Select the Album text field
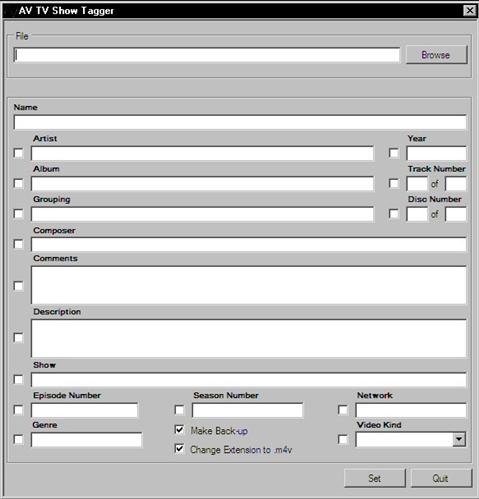 pos(202,184)
